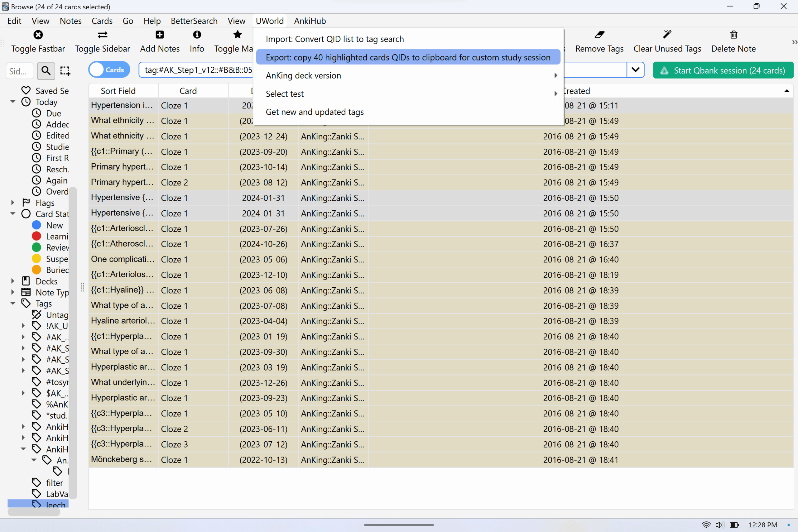Click the Delete Note trash icon

coord(733,35)
